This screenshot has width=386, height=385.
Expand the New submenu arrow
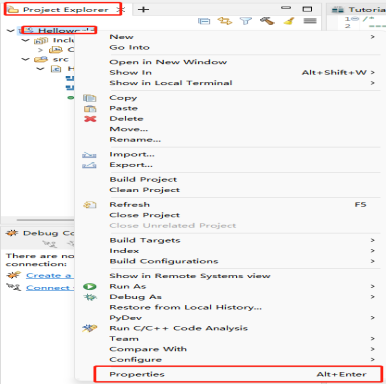point(373,37)
